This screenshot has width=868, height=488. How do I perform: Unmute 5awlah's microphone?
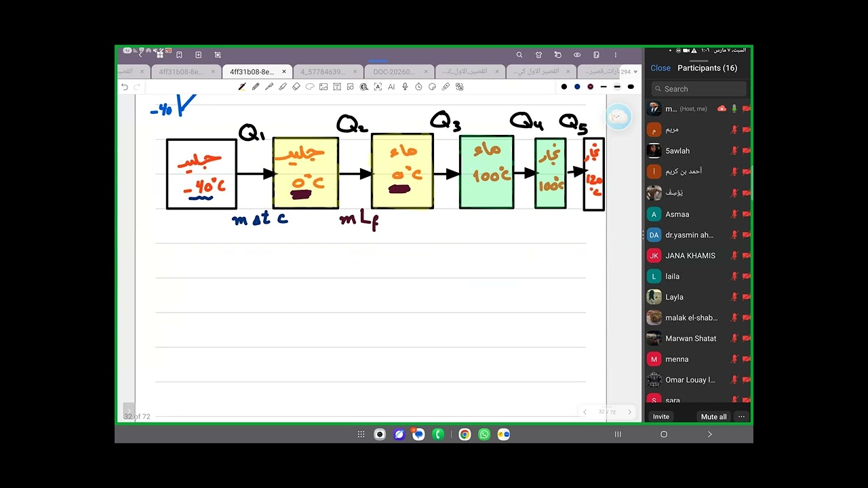(x=734, y=150)
